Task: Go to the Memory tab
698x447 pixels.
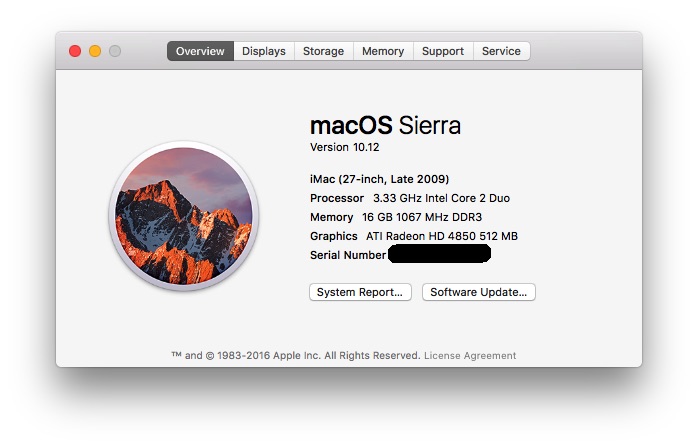Action: coord(383,51)
